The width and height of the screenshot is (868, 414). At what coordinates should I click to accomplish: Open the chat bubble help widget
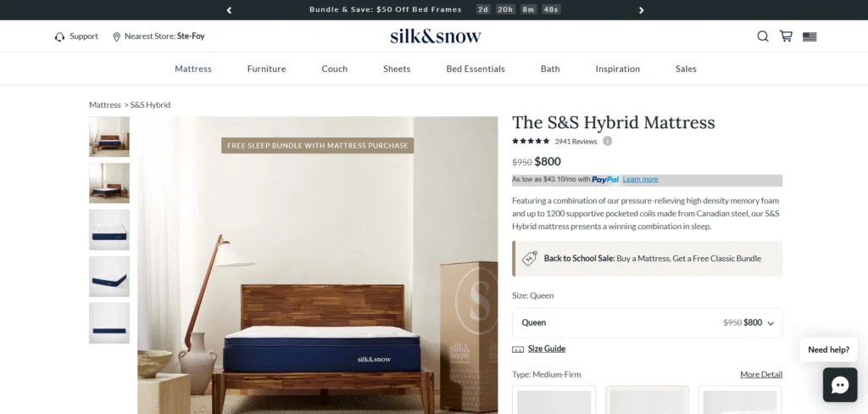coord(840,384)
